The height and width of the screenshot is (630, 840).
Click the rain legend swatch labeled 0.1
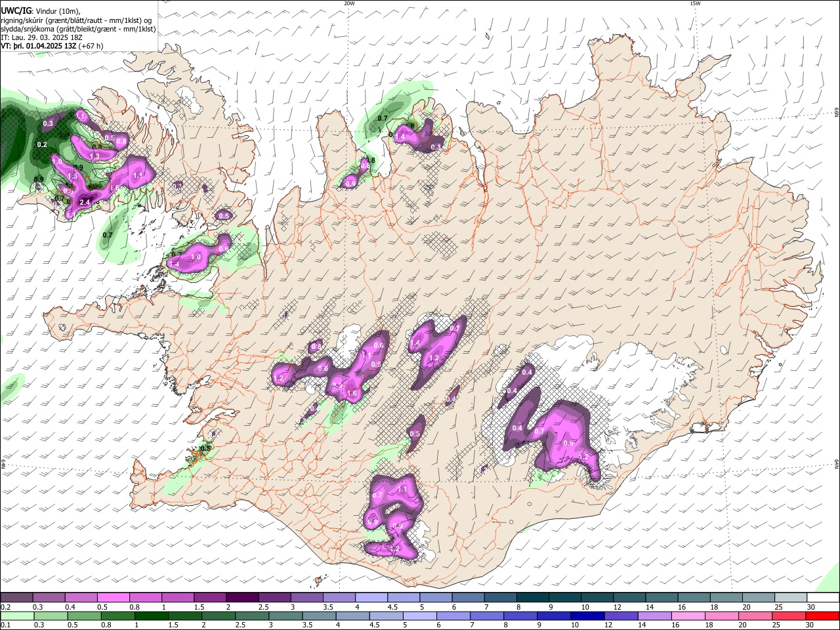tap(16, 616)
